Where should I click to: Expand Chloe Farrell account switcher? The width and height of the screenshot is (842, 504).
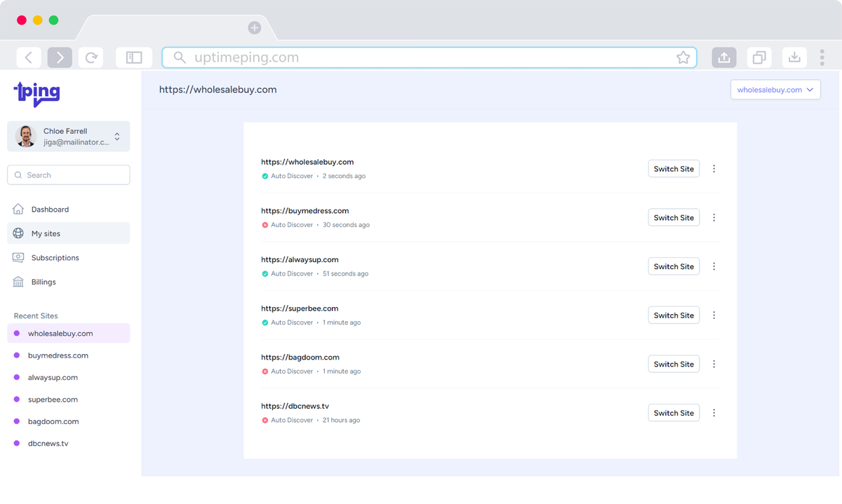tap(117, 137)
